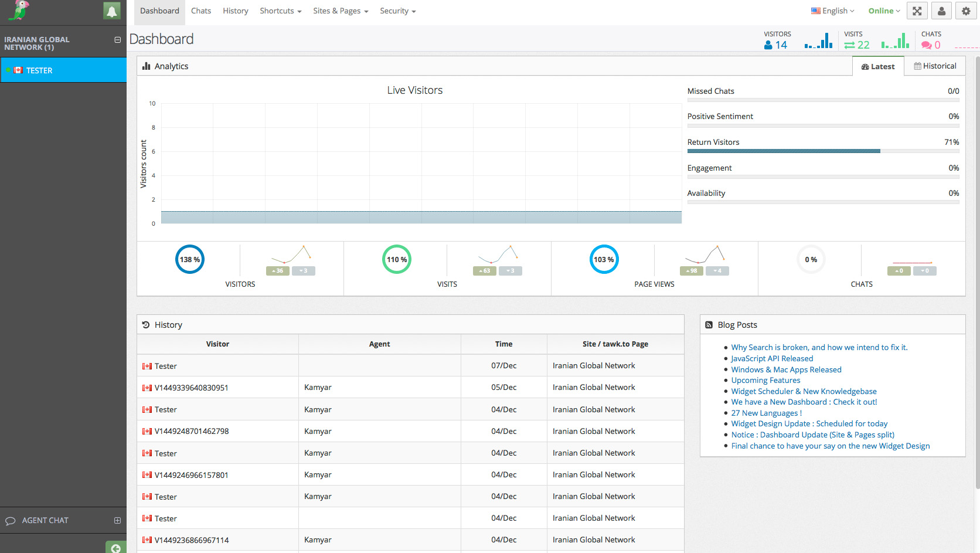Collapse the Iranian Global Network group
980x553 pixels.
point(117,40)
